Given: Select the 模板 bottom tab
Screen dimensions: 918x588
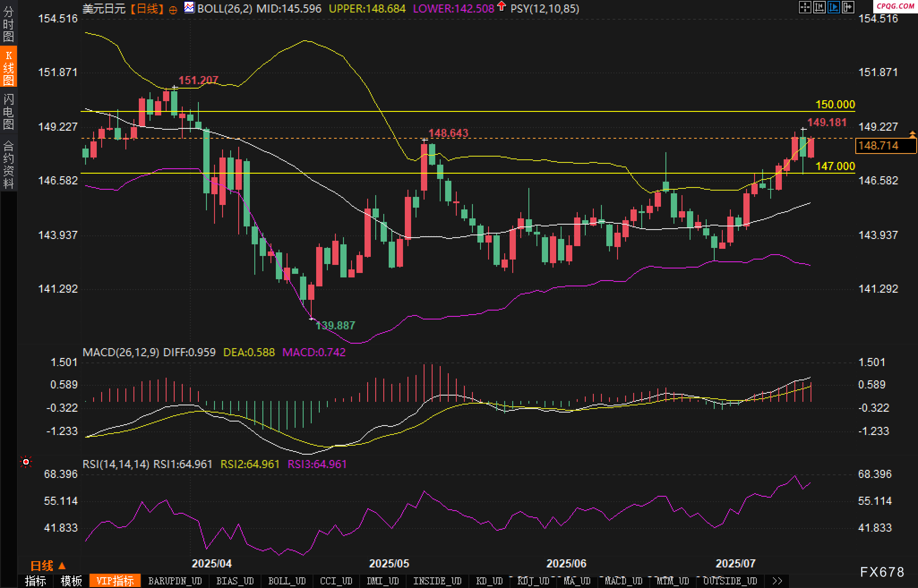Looking at the screenshot, I should 71,581.
